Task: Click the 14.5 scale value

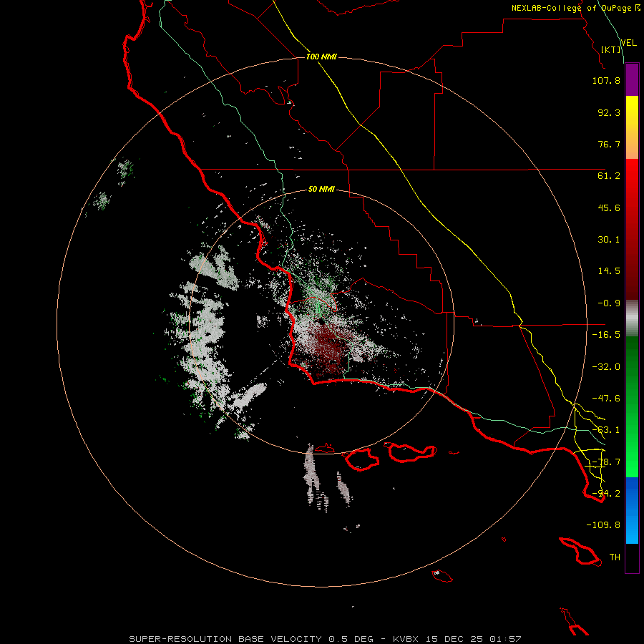Action: tap(609, 271)
